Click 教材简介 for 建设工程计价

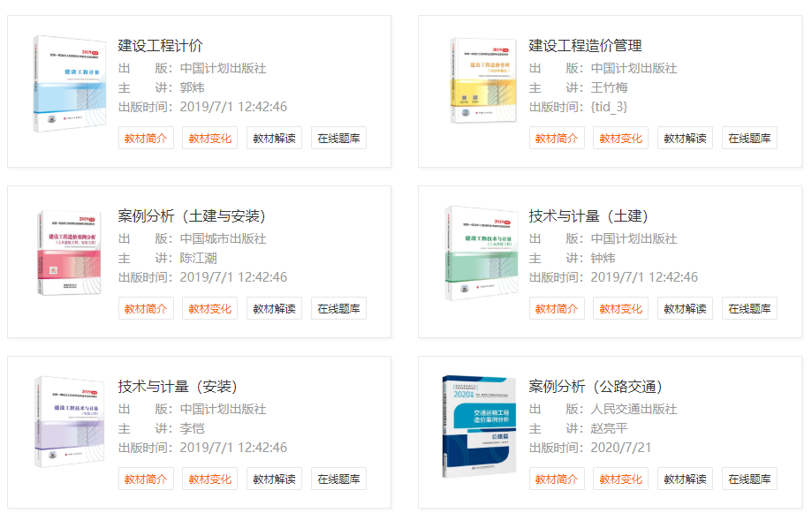pos(146,139)
